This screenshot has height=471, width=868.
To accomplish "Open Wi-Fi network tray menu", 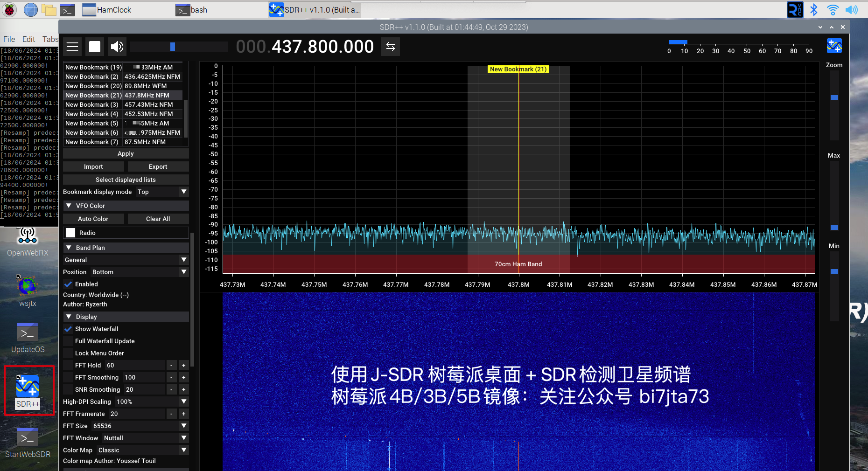I will [833, 9].
